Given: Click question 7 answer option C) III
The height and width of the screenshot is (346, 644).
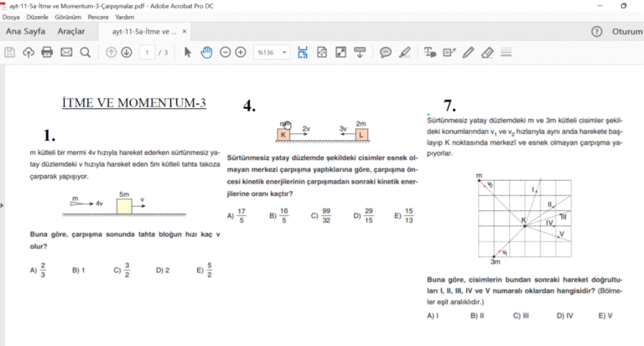Looking at the screenshot, I should (521, 316).
